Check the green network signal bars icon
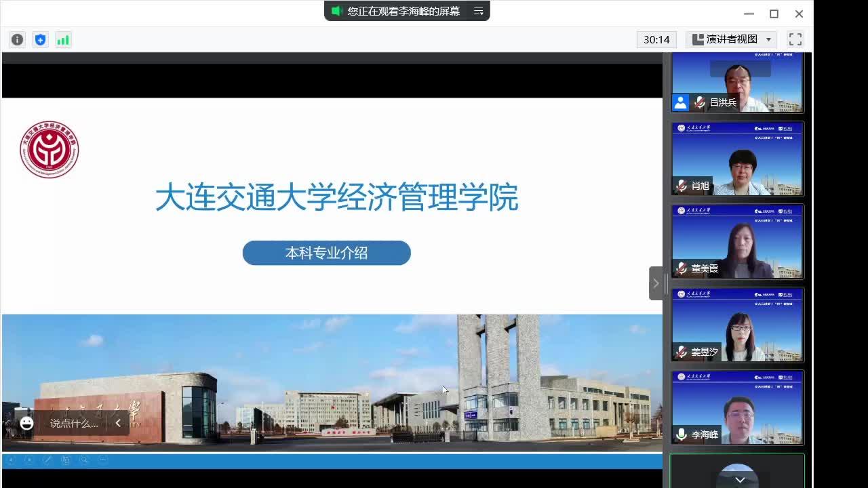The height and width of the screenshot is (488, 868). [x=63, y=40]
